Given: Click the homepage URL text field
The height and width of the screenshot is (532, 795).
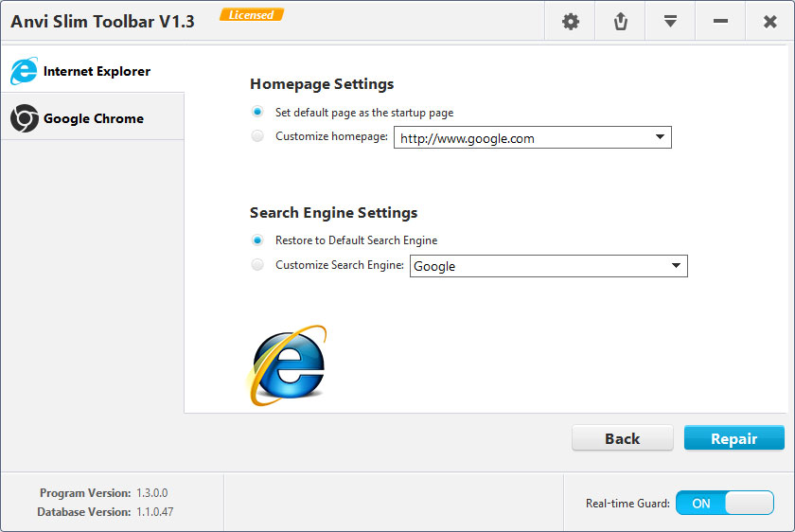Looking at the screenshot, I should (x=521, y=138).
